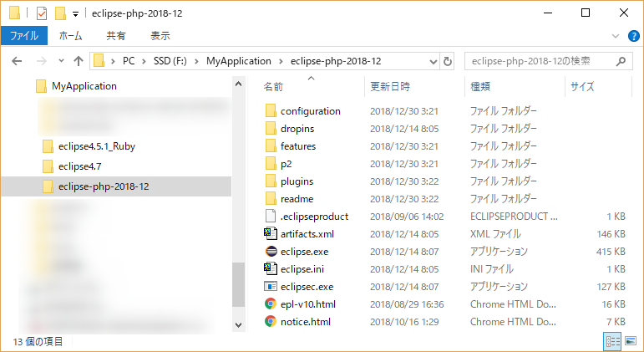Image resolution: width=644 pixels, height=352 pixels.
Task: Open the ホーム ribbon tab
Action: (70, 36)
